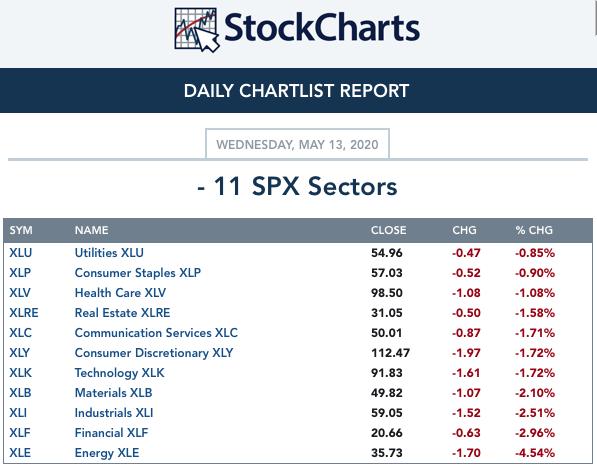Image resolution: width=597 pixels, height=467 pixels.
Task: Open the XLP symbol link
Action: click(x=20, y=273)
